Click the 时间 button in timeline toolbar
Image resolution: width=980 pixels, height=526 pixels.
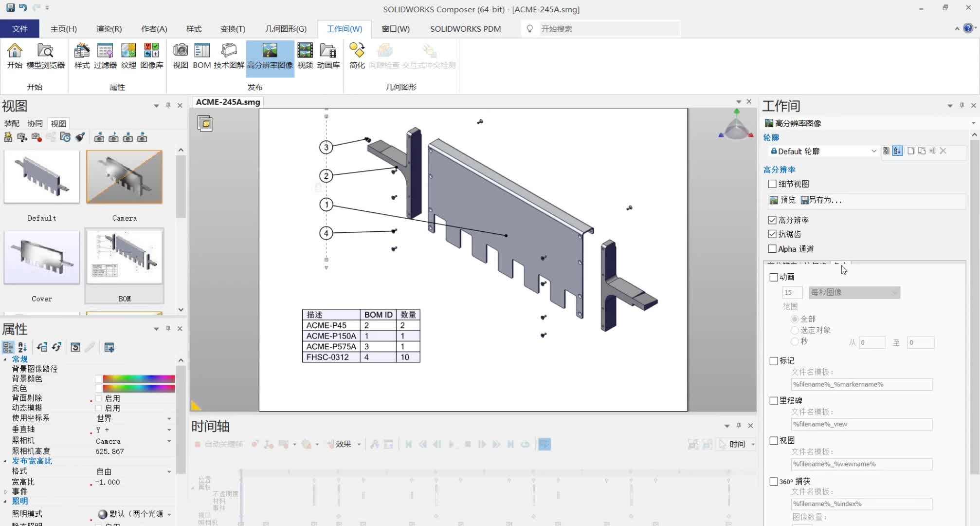[737, 444]
